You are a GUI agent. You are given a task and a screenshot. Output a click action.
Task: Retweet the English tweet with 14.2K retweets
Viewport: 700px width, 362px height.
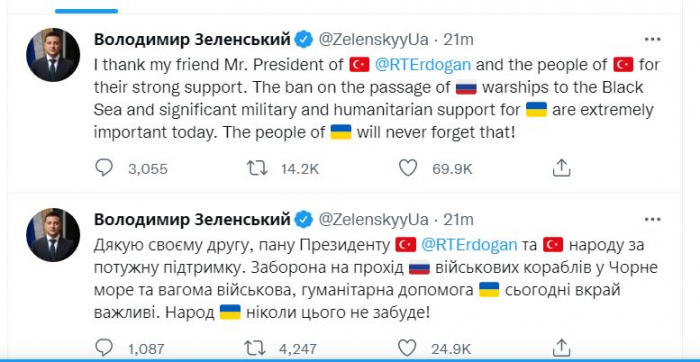coord(257,168)
